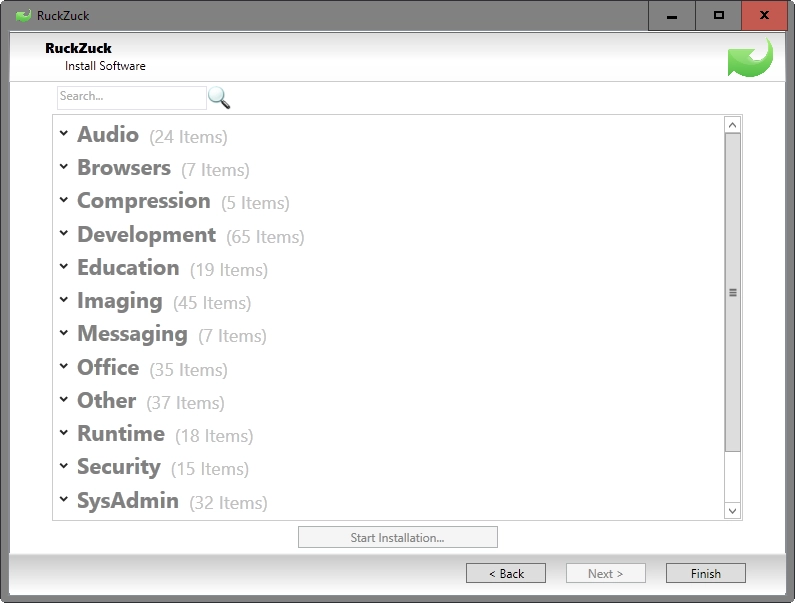Click the magnifying glass search icon
This screenshot has width=795, height=603.
coord(219,97)
